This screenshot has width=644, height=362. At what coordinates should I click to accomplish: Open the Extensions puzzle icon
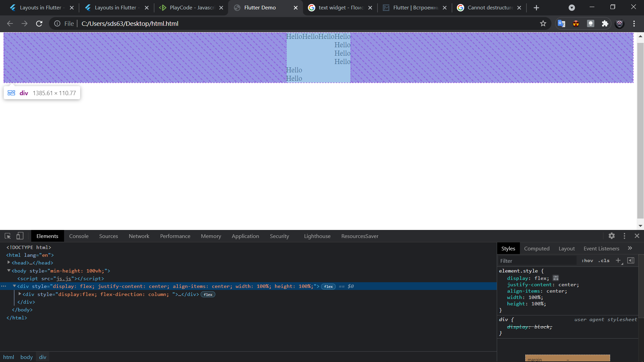coord(605,23)
